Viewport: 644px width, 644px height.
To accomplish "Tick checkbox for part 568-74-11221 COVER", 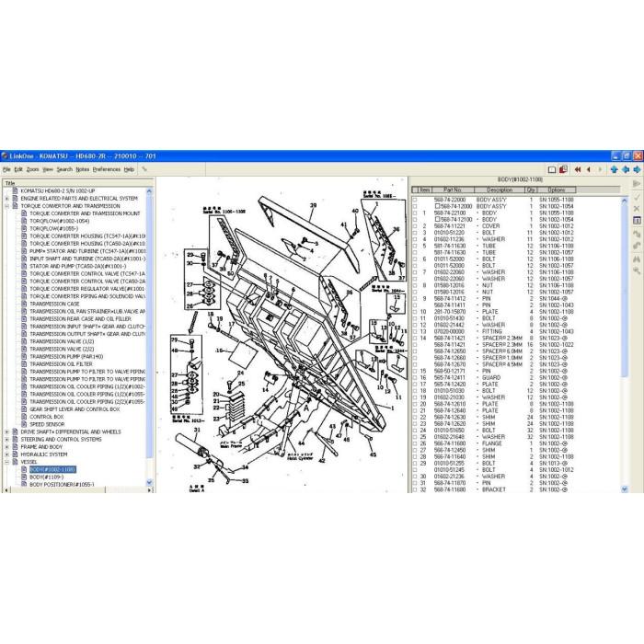I will [414, 226].
